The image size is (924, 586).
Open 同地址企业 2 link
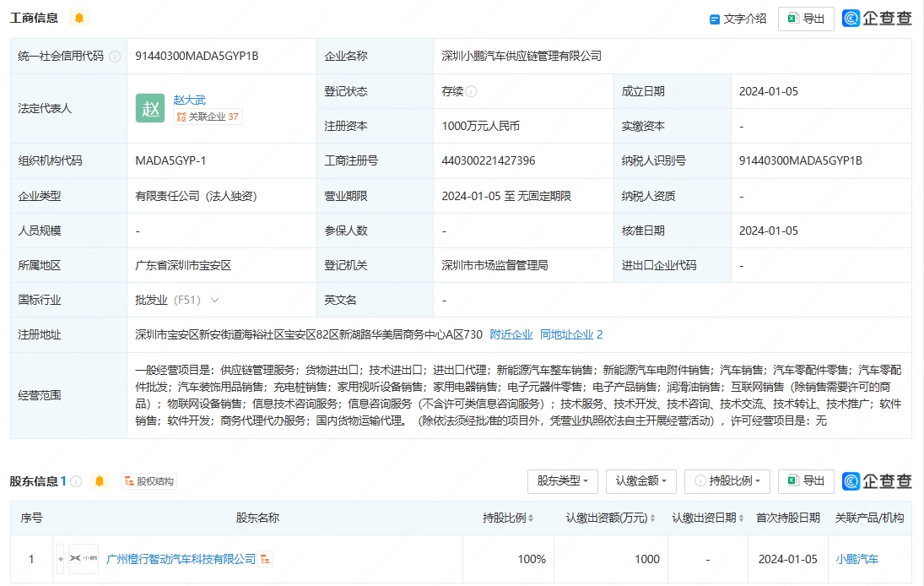571,335
